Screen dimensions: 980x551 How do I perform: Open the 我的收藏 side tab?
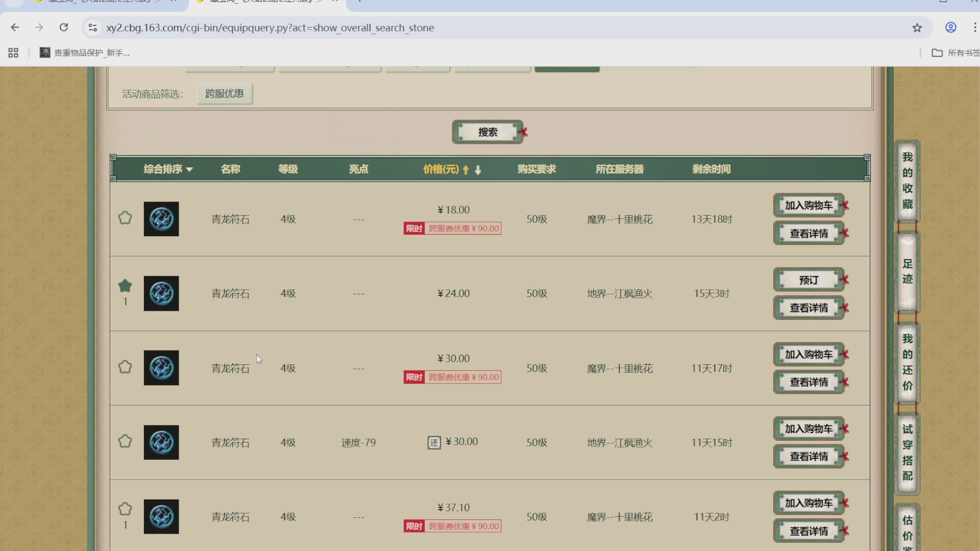pos(907,181)
